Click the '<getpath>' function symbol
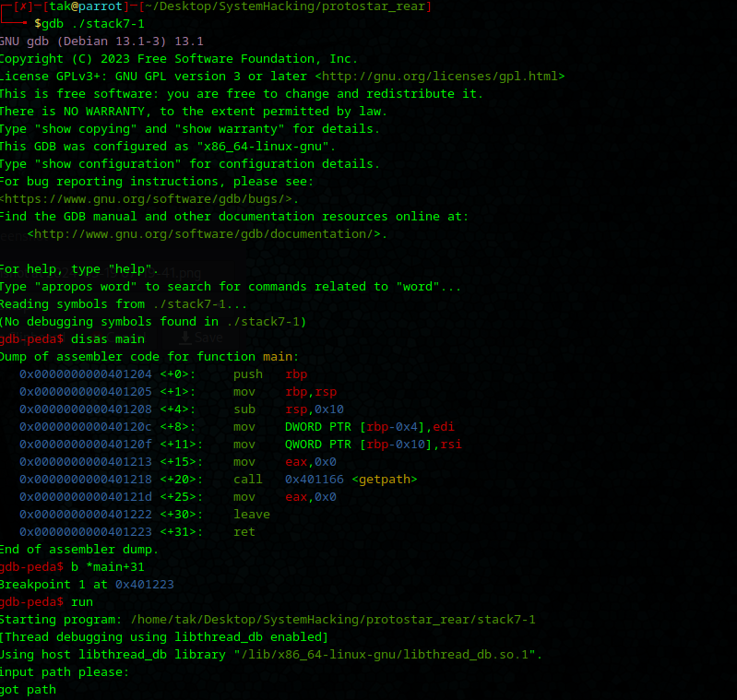Image resolution: width=737 pixels, height=700 pixels. point(384,479)
